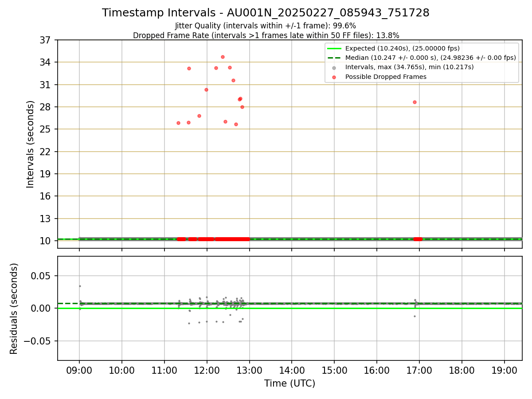Screen dimensions: 532x399
Task: Click the highest red dropped-frame point near 34.7s
Action: coord(223,57)
